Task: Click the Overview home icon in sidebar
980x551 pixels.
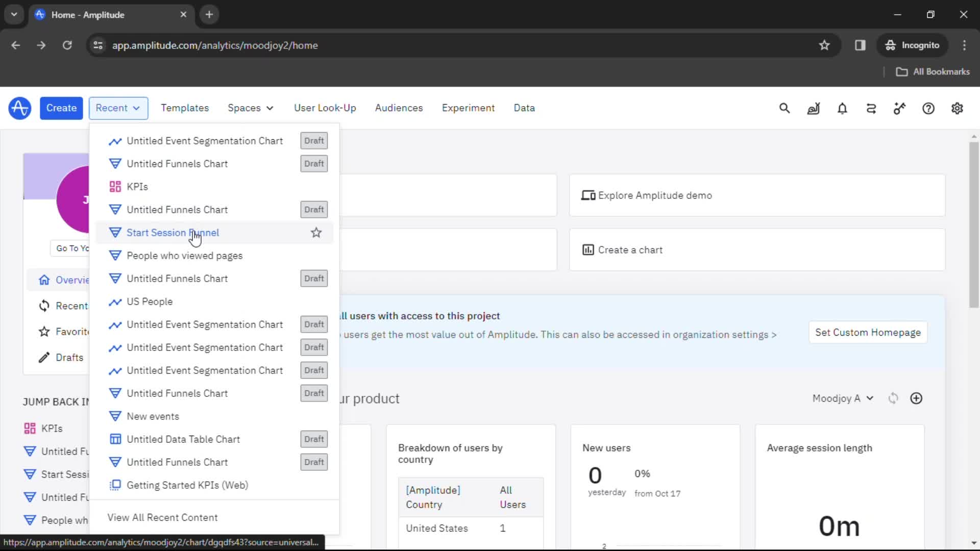Action: coord(44,280)
